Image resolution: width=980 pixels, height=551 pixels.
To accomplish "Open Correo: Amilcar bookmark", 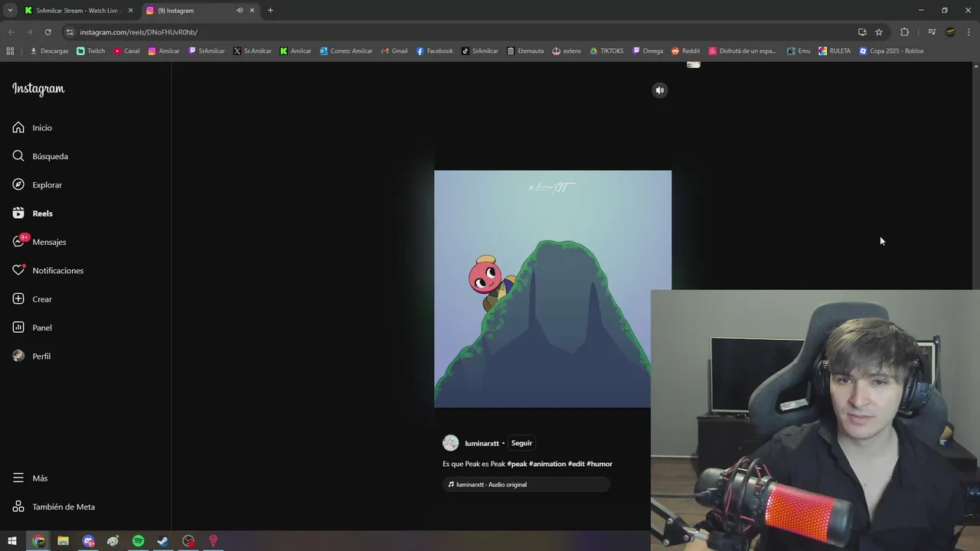I will pyautogui.click(x=346, y=51).
